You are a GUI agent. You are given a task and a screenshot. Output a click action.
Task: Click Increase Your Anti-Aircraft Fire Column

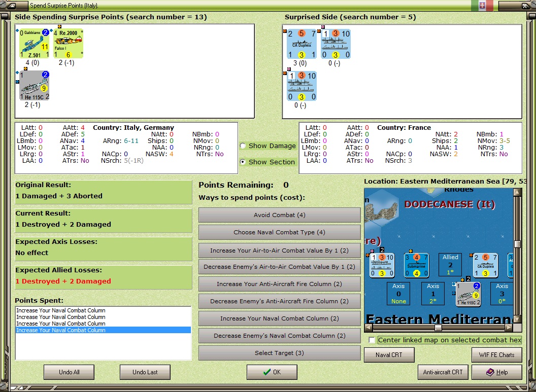click(x=279, y=284)
